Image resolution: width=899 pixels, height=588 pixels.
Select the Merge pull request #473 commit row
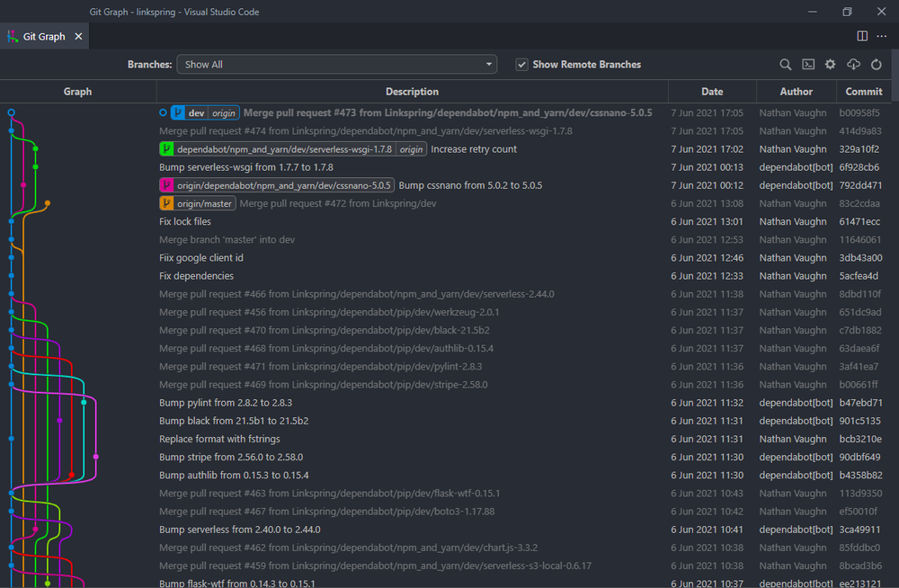coord(448,113)
